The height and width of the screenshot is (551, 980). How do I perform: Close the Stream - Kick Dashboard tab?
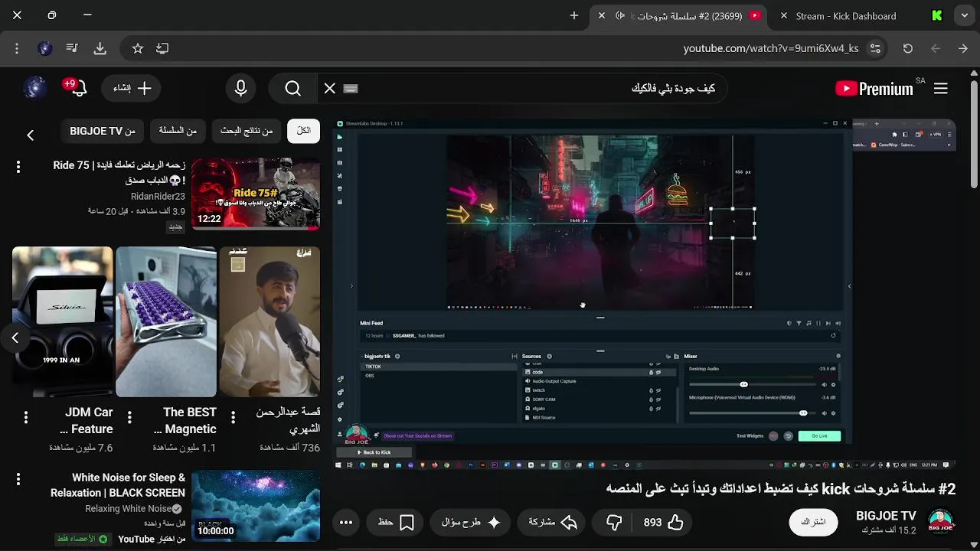tap(783, 15)
